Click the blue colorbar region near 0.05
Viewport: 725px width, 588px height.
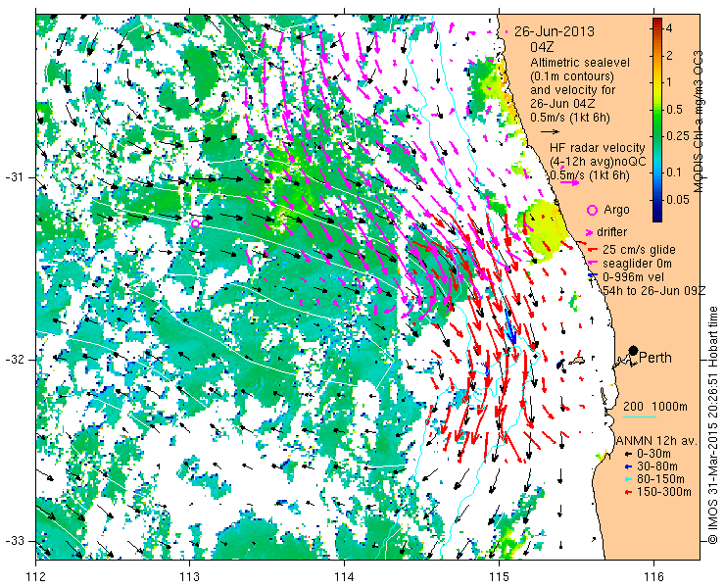point(657,199)
